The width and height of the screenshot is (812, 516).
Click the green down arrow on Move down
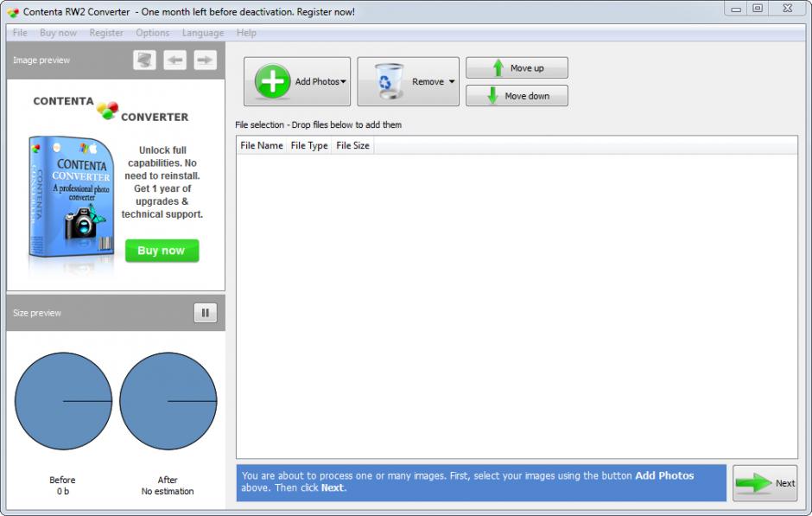(x=493, y=96)
